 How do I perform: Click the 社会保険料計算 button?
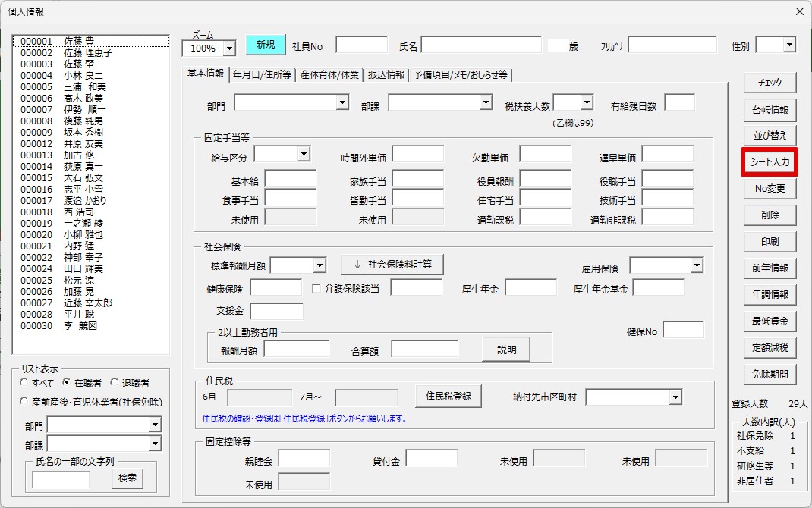[x=392, y=265]
